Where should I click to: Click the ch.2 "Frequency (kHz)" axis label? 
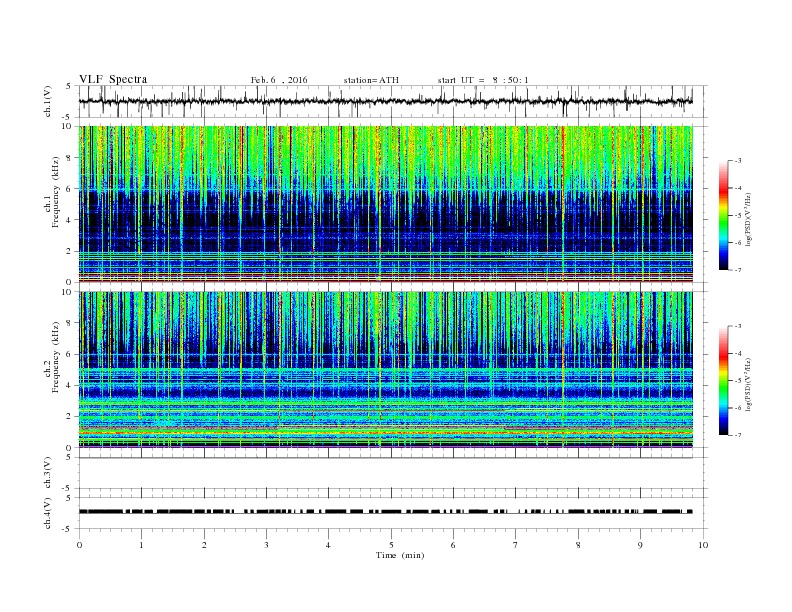(56, 357)
